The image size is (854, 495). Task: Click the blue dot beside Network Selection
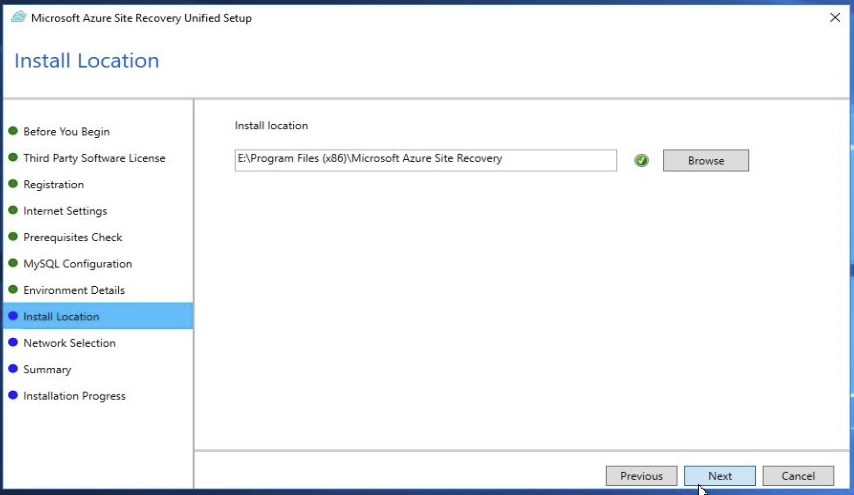[13, 342]
